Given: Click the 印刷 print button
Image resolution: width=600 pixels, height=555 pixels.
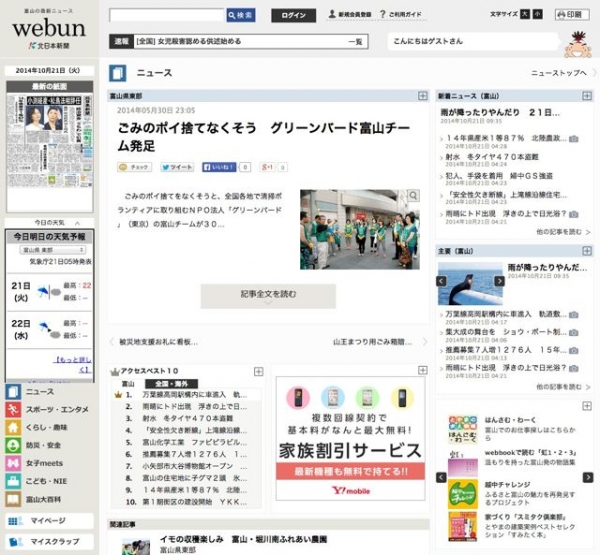Looking at the screenshot, I should pyautogui.click(x=572, y=15).
